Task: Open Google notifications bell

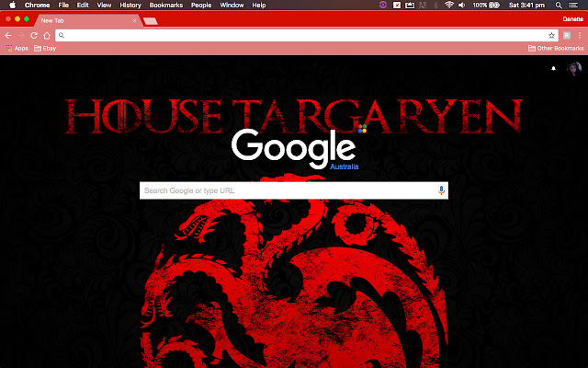Action: tap(553, 68)
